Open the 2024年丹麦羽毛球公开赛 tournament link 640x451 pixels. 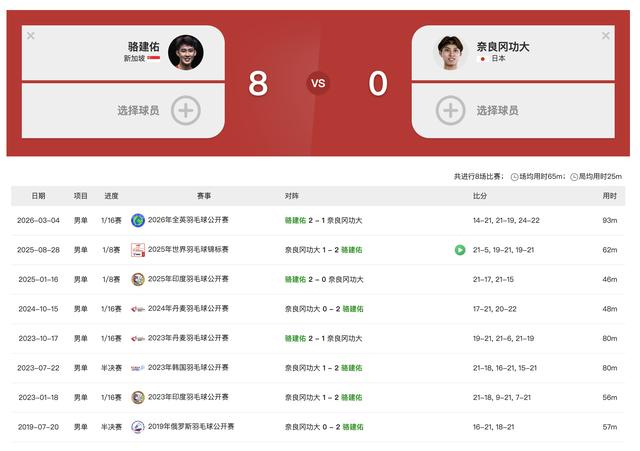[188, 309]
